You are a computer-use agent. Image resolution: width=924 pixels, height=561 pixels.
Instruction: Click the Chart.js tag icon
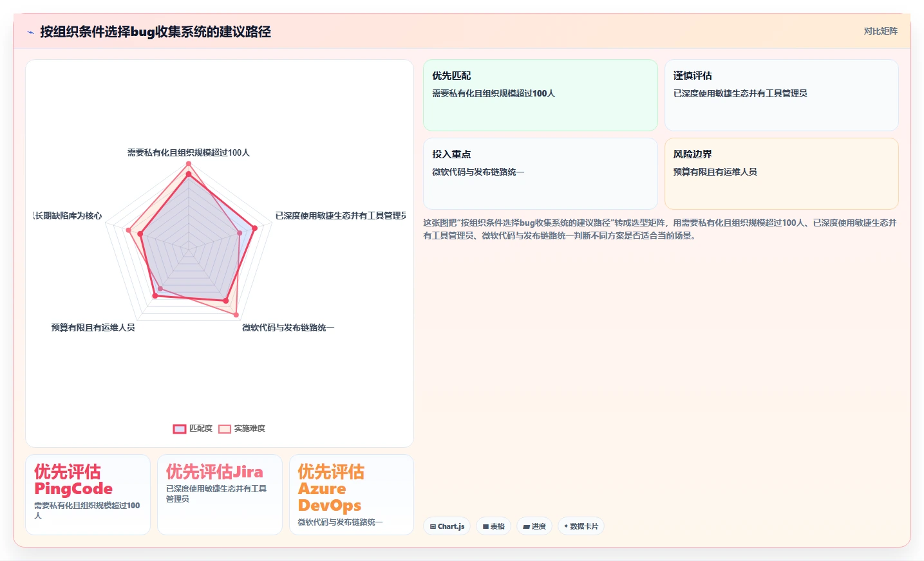click(x=433, y=526)
